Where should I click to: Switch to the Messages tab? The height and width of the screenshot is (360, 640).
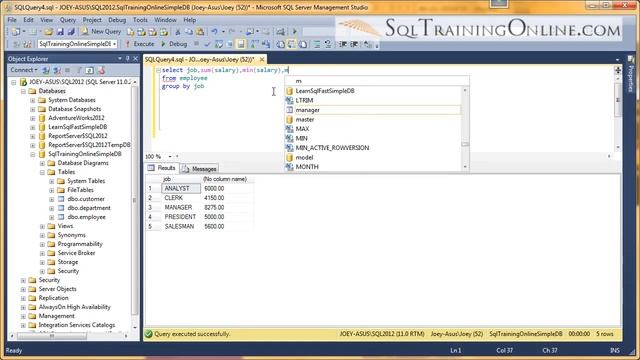pos(200,169)
